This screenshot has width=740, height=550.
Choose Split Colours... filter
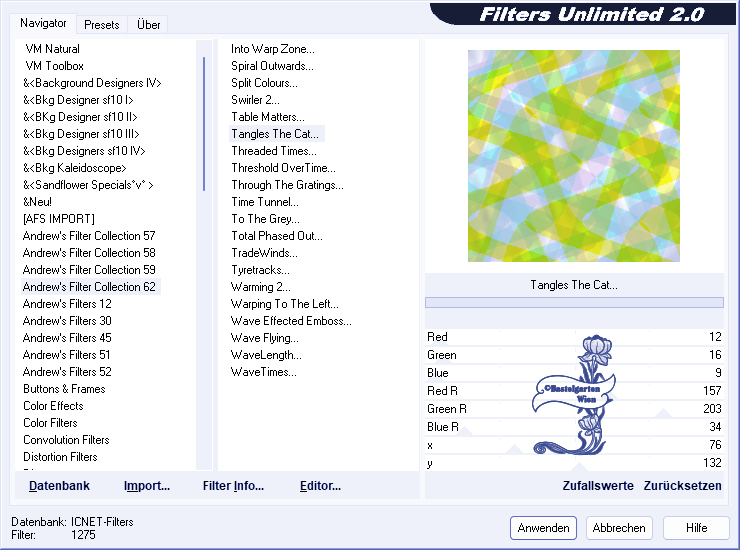tap(264, 83)
